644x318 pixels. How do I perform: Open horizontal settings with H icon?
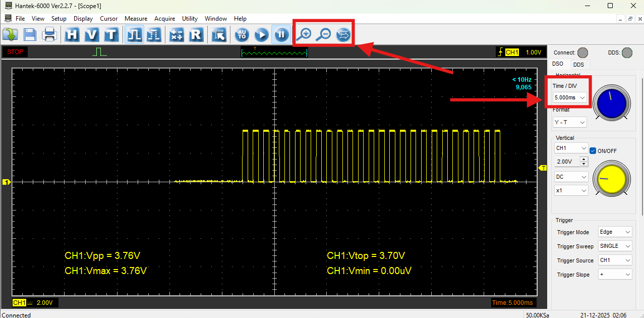(x=72, y=35)
